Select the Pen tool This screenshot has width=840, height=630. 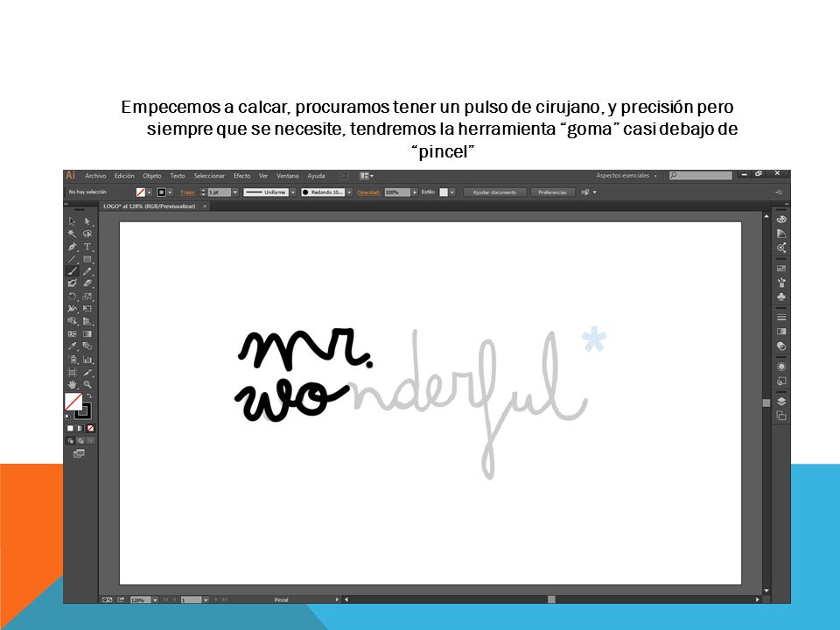tap(73, 247)
